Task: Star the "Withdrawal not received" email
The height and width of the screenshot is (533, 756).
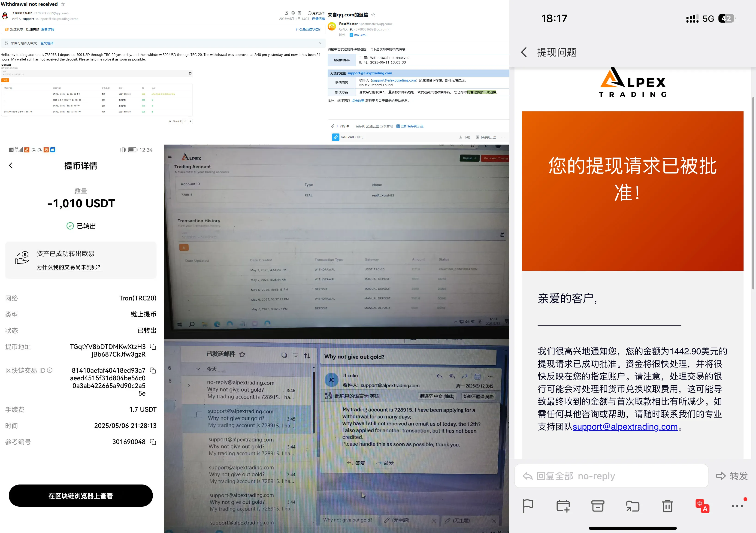Action: click(63, 4)
